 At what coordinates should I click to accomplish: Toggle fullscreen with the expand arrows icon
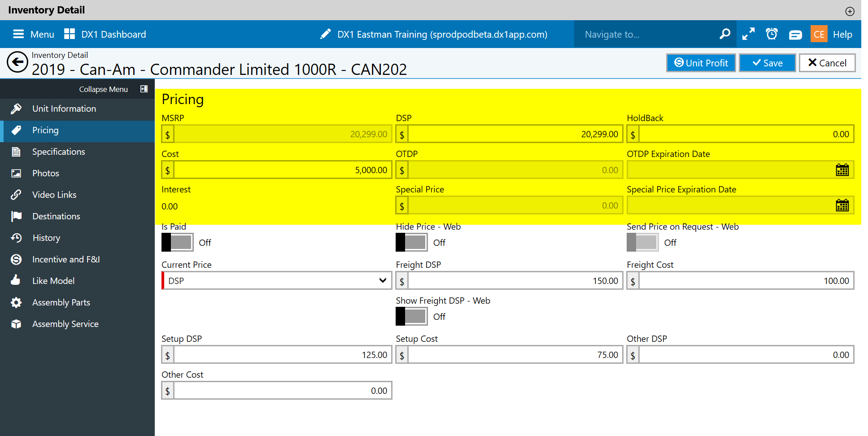(x=748, y=34)
